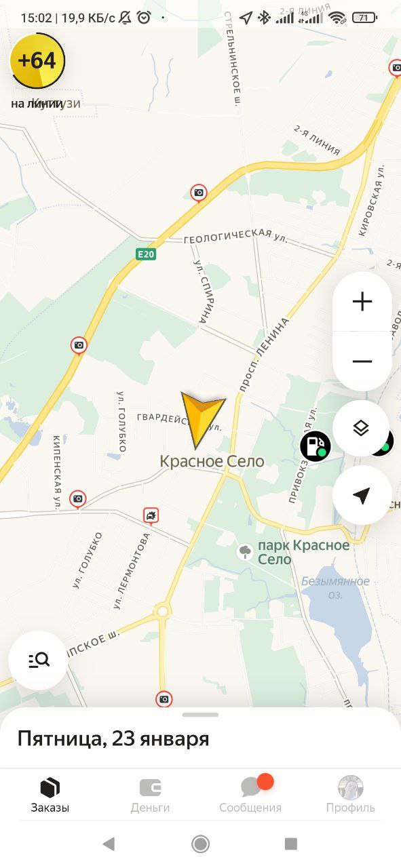Switch to the Деньги tab

click(150, 795)
